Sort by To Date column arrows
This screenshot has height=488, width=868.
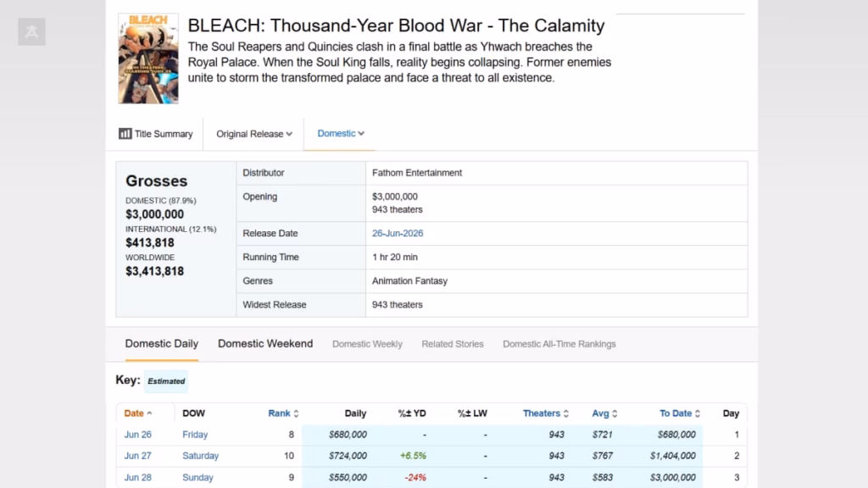pyautogui.click(x=698, y=413)
